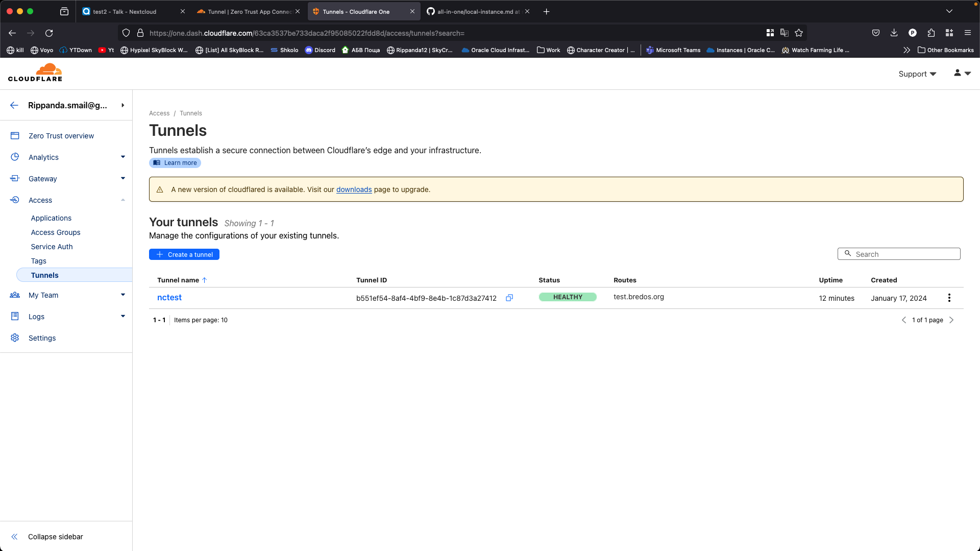
Task: Go to next page of tunnels
Action: point(951,320)
